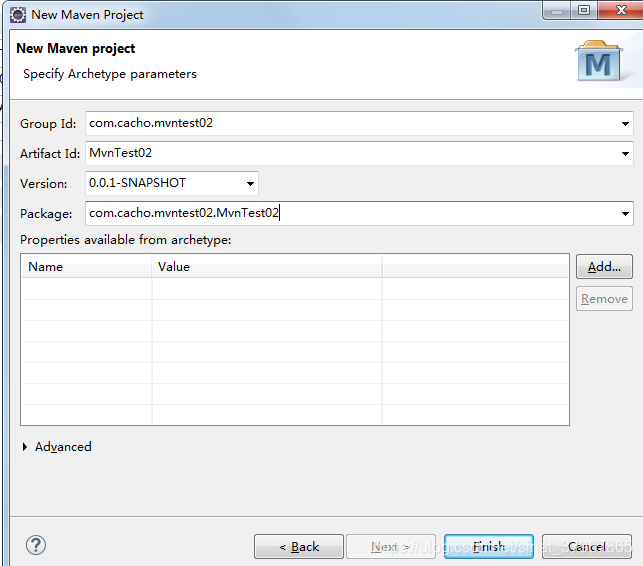Image resolution: width=643 pixels, height=566 pixels.
Task: Go back with the Back button
Action: (x=299, y=546)
